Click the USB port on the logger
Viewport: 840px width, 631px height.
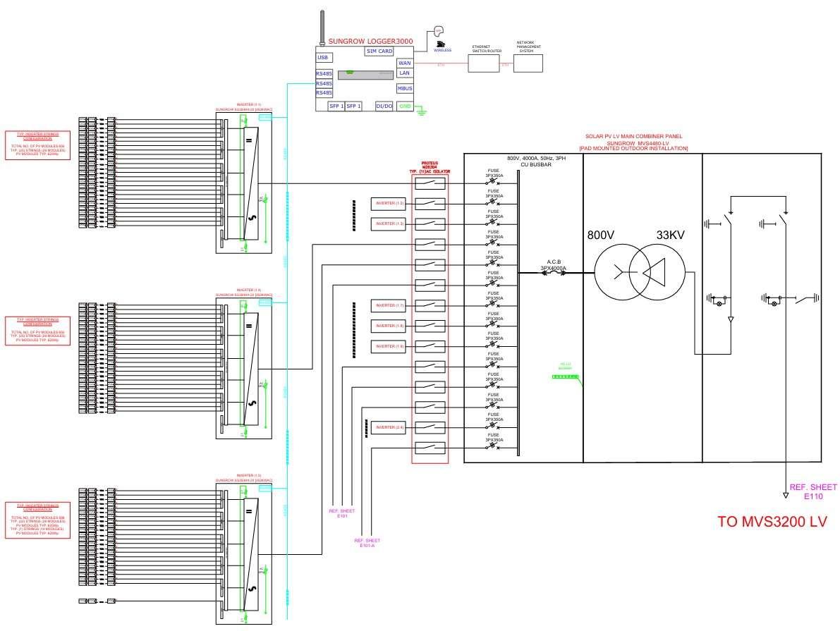tap(323, 58)
